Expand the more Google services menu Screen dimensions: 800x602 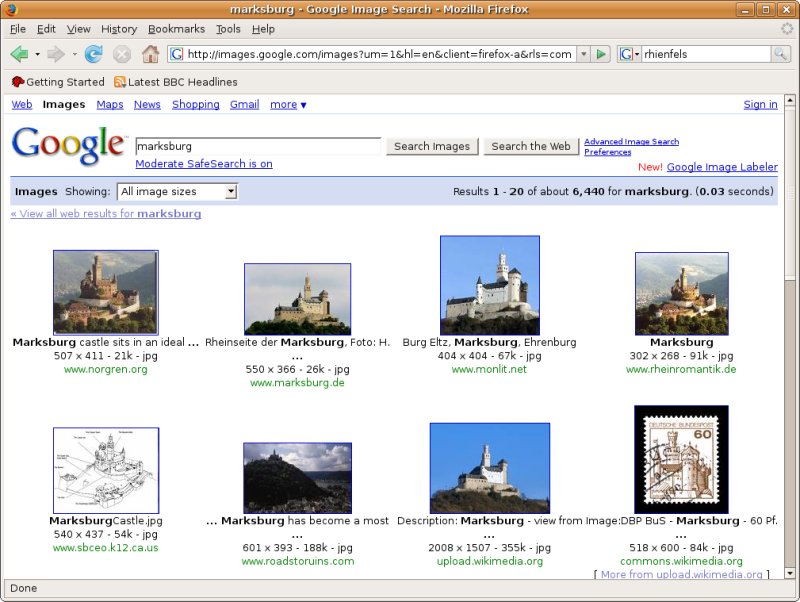[x=288, y=104]
